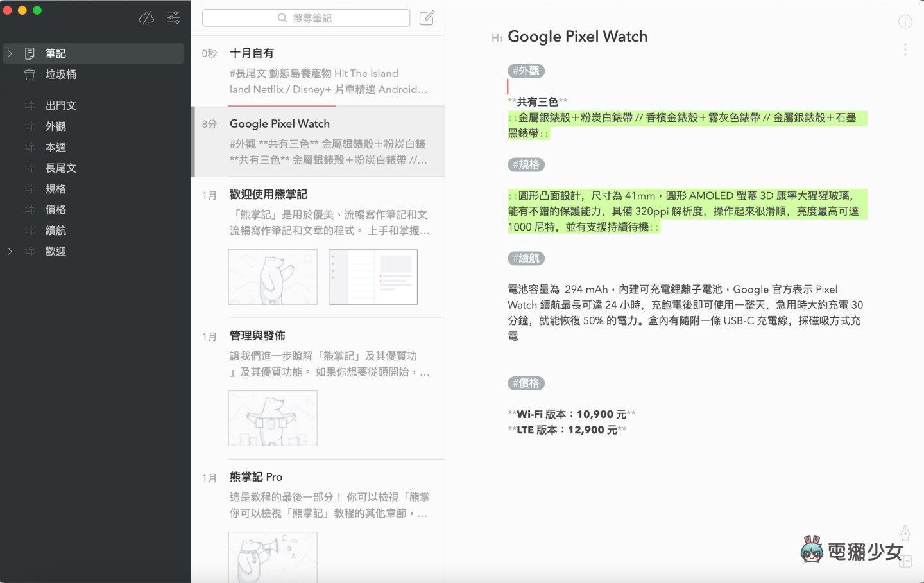Click the bold 共有三色 text line
The width and height of the screenshot is (924, 583).
click(x=538, y=102)
